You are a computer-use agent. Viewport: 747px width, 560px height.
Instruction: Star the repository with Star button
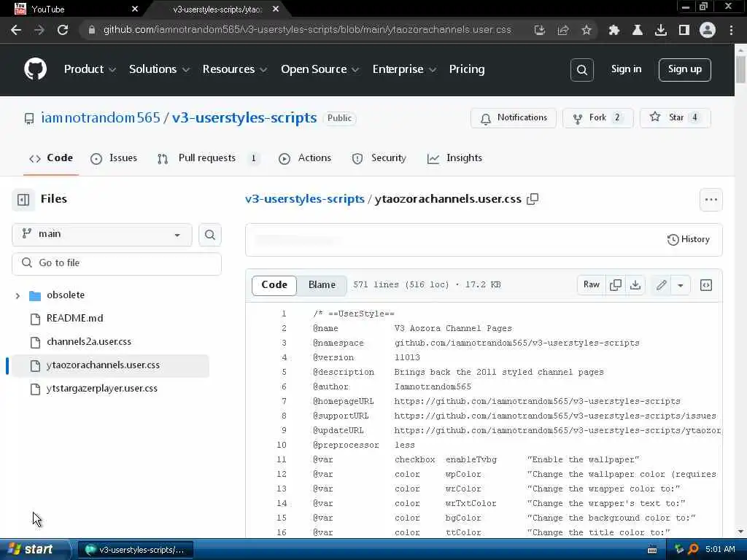coord(675,117)
